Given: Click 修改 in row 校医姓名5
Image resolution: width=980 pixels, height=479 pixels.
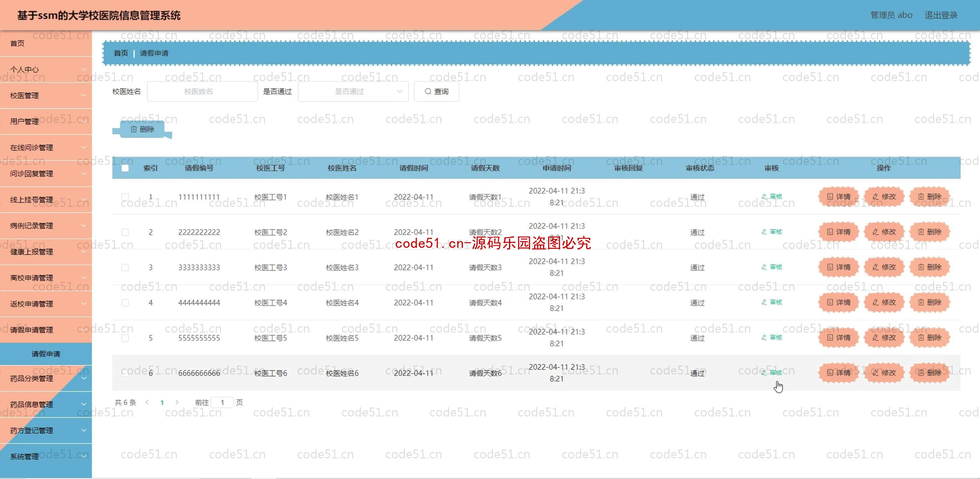Looking at the screenshot, I should (884, 338).
